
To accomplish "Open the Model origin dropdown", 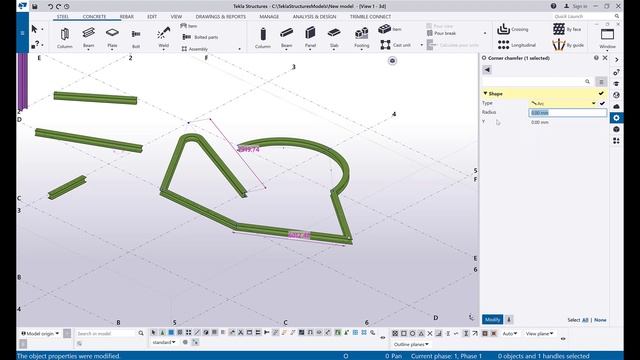I will [40, 333].
